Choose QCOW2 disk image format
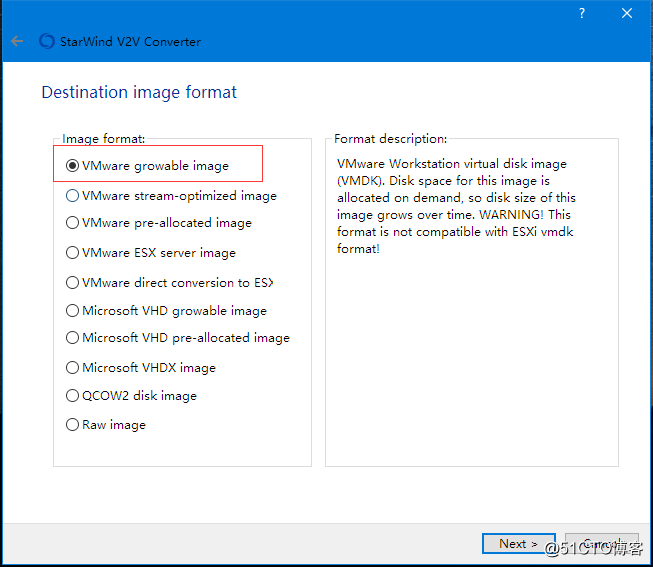Screen dimensions: 653x567 tap(131, 396)
